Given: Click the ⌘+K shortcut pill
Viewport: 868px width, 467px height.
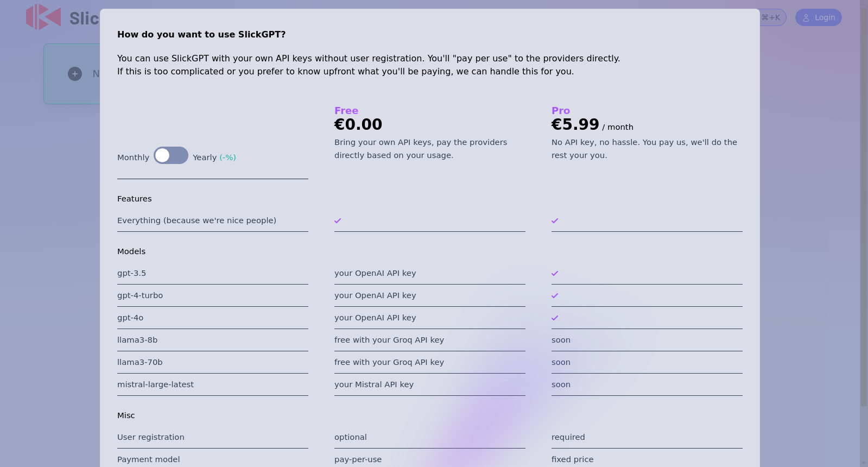Looking at the screenshot, I should tap(771, 17).
